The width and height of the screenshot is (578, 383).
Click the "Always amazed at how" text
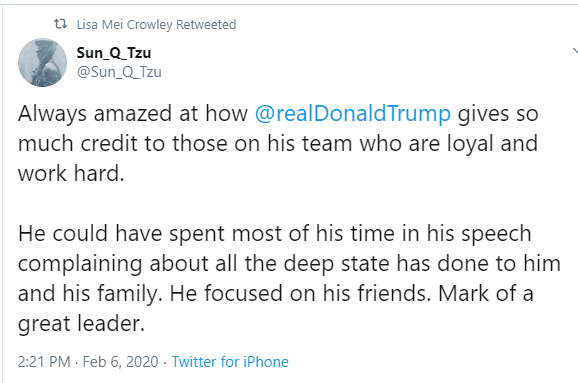click(x=133, y=113)
